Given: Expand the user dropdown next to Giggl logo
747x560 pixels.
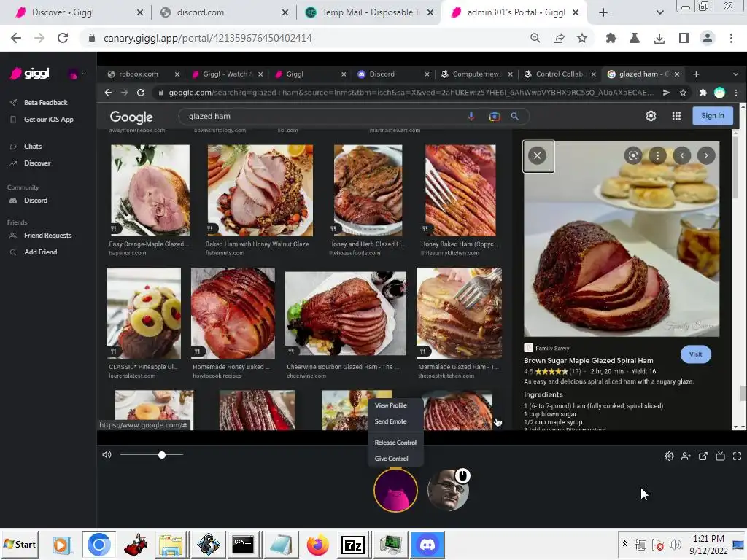Looking at the screenshot, I should (84, 74).
